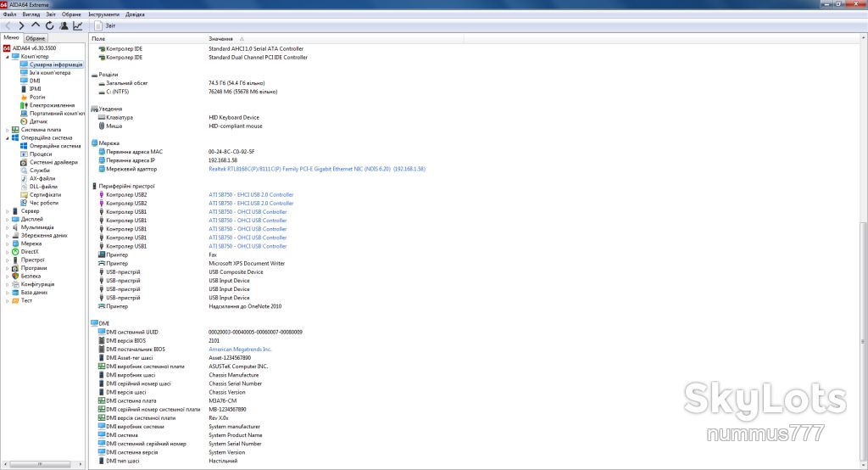Screen dimensions: 868x470
Task: Go back with the toolbar back arrow
Action: point(8,25)
